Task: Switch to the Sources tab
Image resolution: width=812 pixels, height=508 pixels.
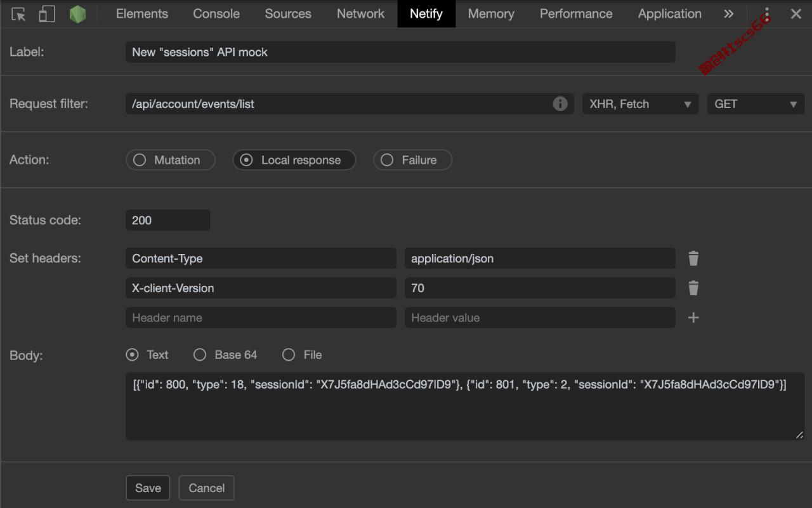Action: (x=288, y=14)
